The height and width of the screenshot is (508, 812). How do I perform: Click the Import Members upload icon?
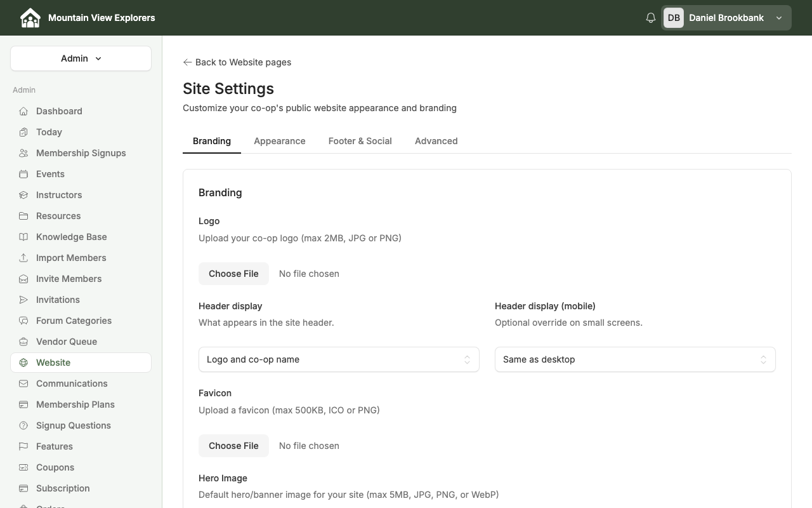(23, 258)
